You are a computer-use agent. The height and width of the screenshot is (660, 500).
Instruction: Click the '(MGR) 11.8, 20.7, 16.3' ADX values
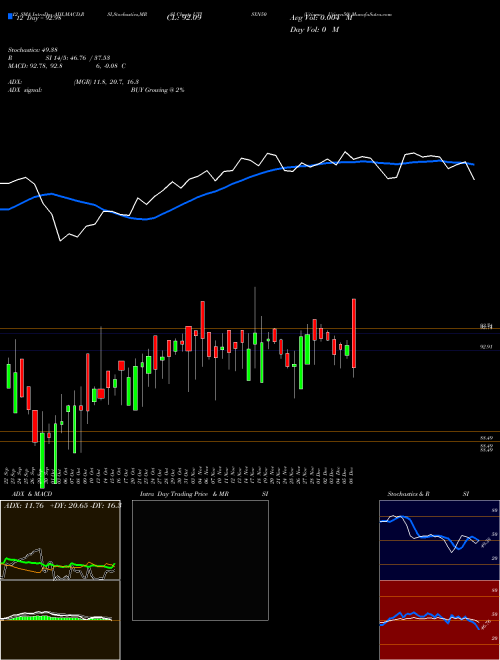[x=106, y=82]
